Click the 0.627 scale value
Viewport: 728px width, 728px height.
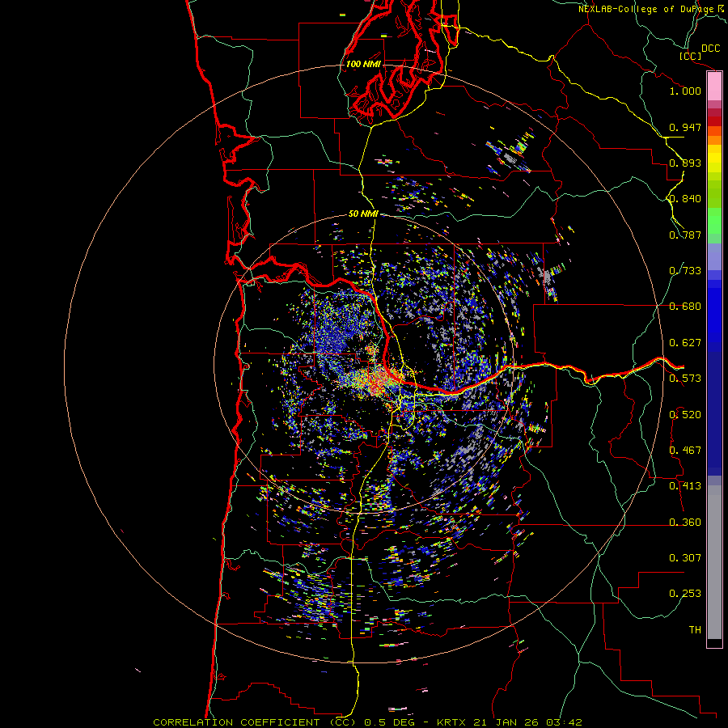coord(685,343)
